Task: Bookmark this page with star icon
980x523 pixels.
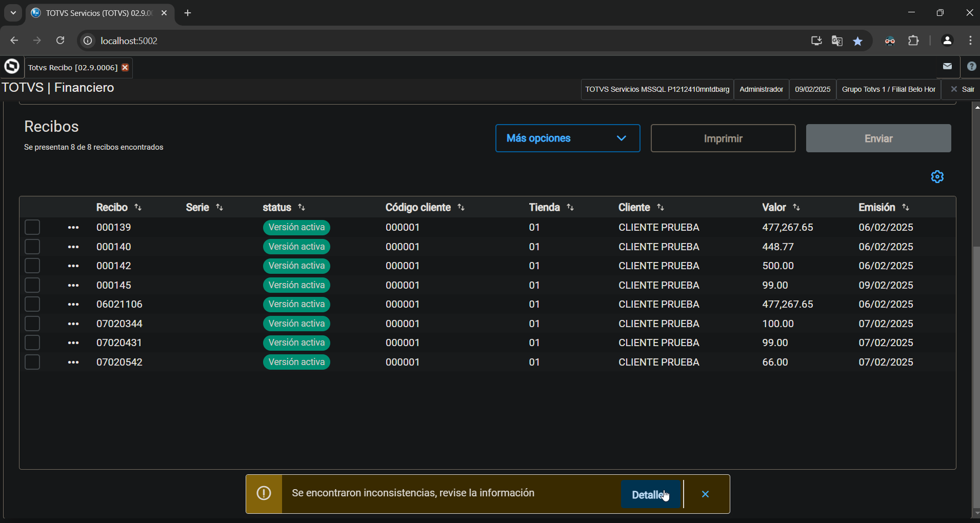Action: click(x=858, y=41)
